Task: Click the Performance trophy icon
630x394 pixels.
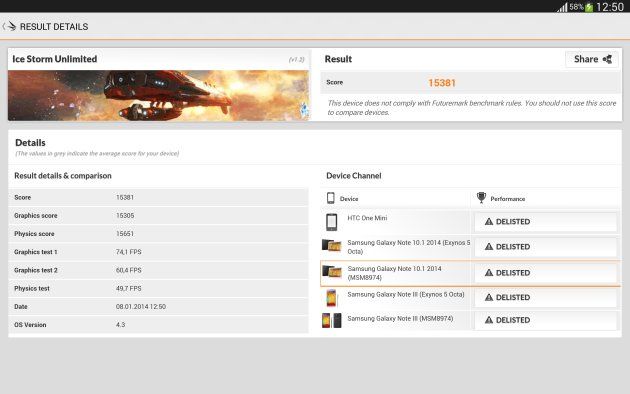Action: tap(481, 198)
